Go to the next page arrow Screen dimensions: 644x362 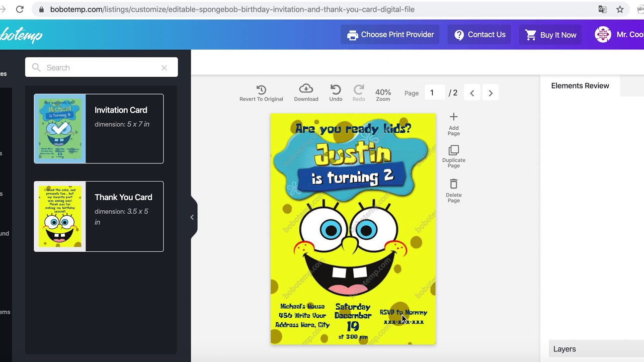(491, 93)
